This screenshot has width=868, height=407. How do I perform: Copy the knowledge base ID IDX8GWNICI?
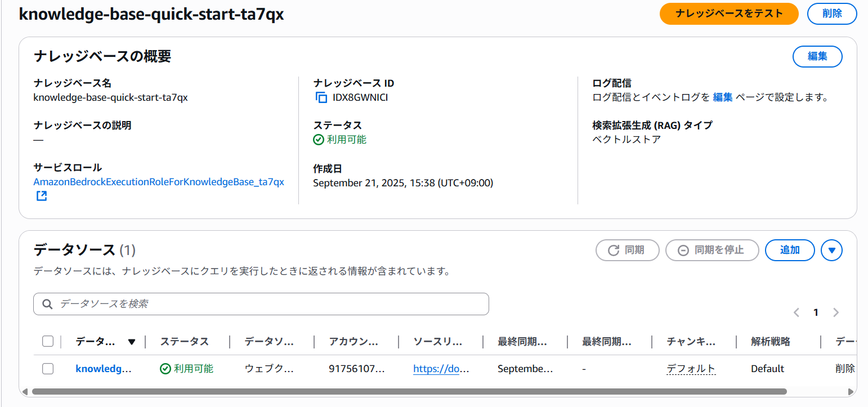[x=321, y=97]
